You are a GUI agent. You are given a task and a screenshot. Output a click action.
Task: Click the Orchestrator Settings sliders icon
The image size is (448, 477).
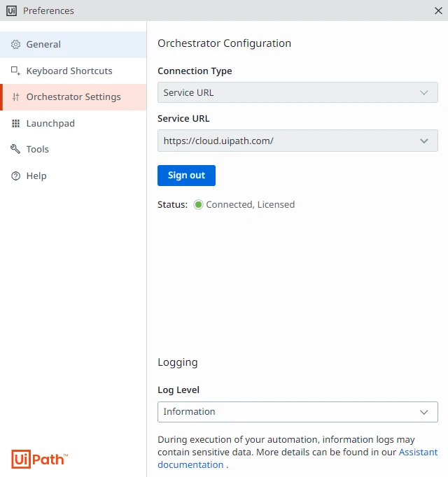pos(15,97)
